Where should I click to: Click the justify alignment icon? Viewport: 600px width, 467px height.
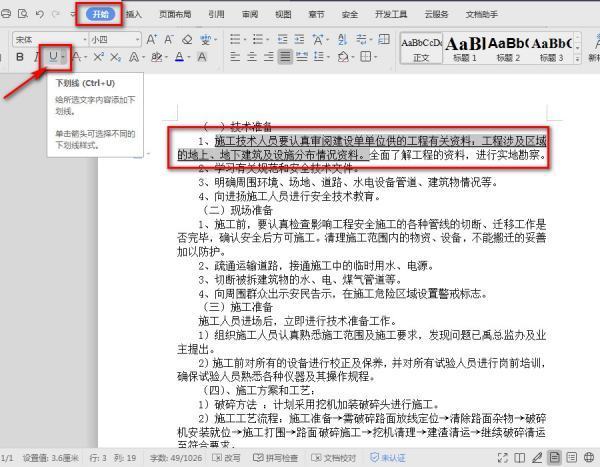(286, 58)
